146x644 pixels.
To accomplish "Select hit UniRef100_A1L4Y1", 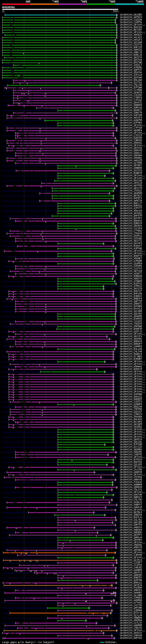I will coord(131,37).
